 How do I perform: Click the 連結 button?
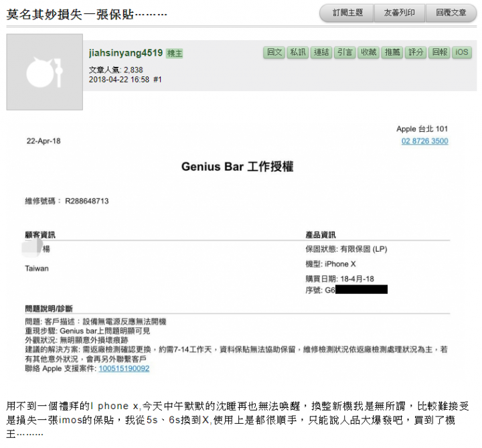tap(321, 52)
